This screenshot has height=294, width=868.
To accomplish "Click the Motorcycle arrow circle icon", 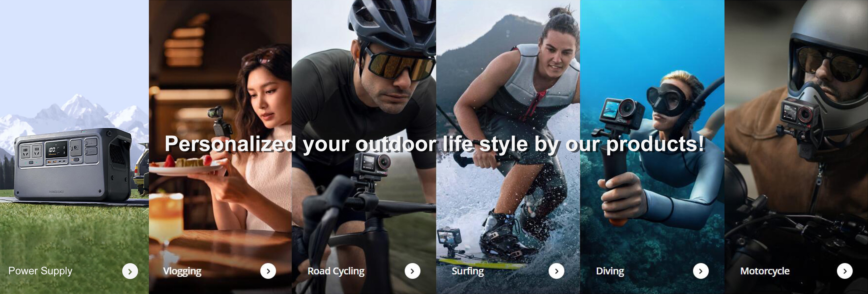I will 845,271.
